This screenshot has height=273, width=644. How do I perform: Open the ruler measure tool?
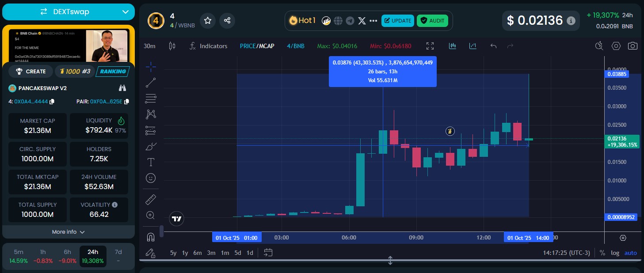point(151,200)
